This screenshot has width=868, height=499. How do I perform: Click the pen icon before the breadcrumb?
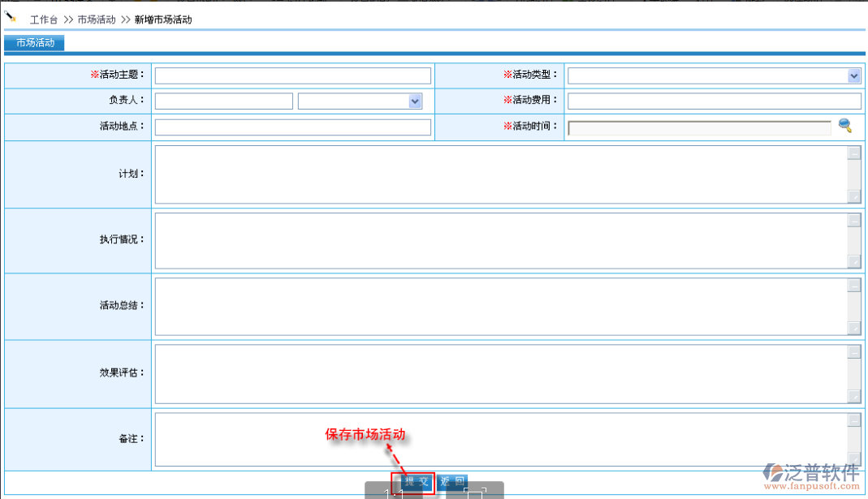pos(11,16)
